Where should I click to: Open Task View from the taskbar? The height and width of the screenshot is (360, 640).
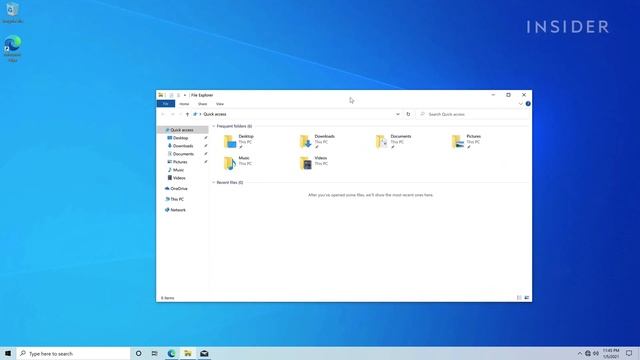coord(155,353)
